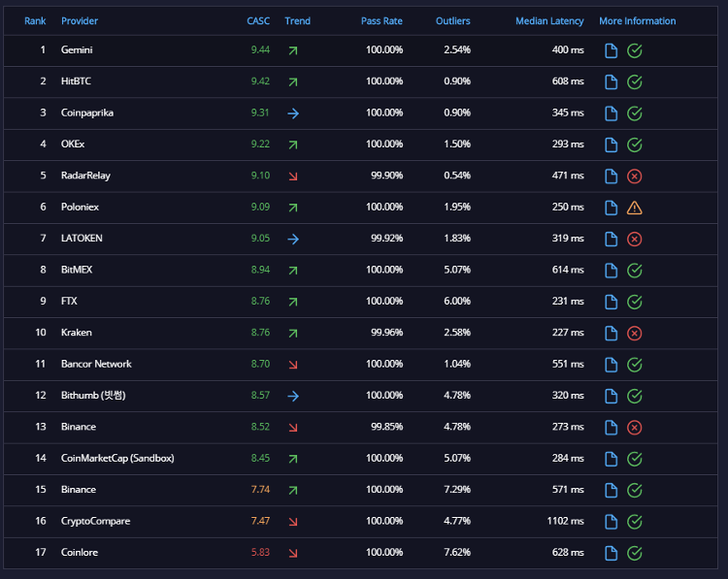Click the downward trend arrow for Coinlore

(x=293, y=553)
